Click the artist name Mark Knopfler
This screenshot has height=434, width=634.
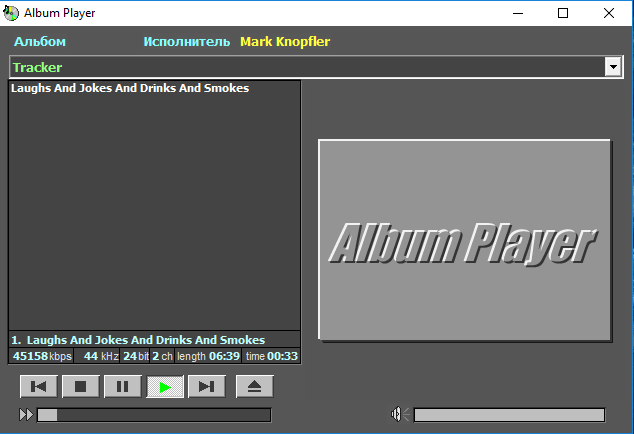pos(285,42)
